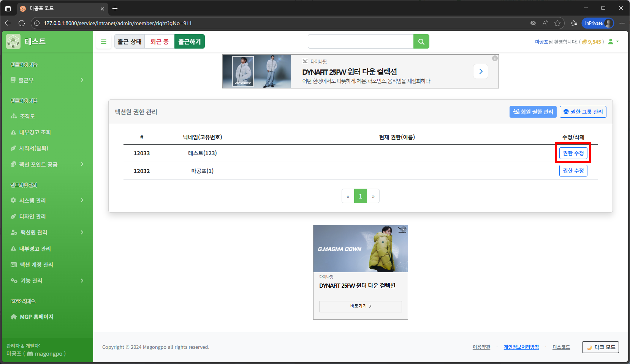Navigate to MGP 홈페이지 menu item
This screenshot has height=364, width=630.
(x=37, y=316)
